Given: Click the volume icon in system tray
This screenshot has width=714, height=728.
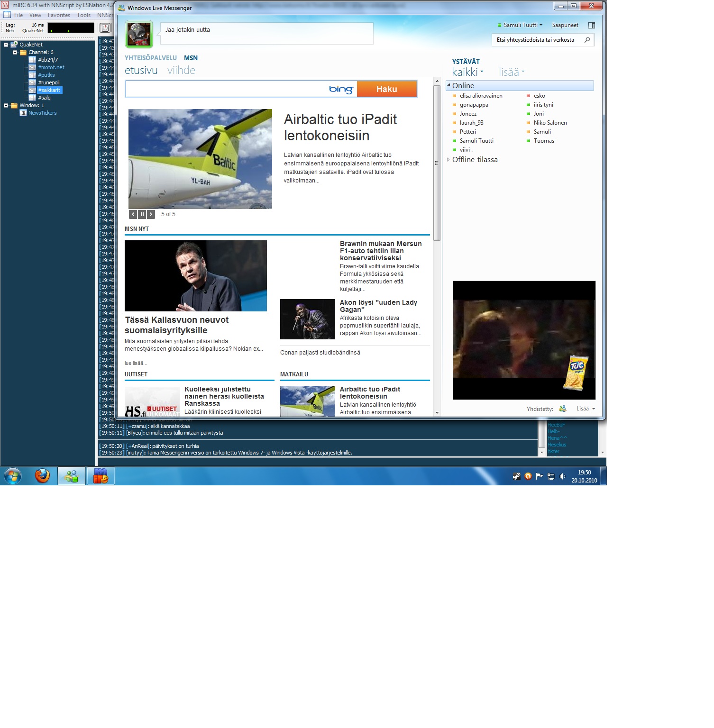Looking at the screenshot, I should (x=562, y=476).
